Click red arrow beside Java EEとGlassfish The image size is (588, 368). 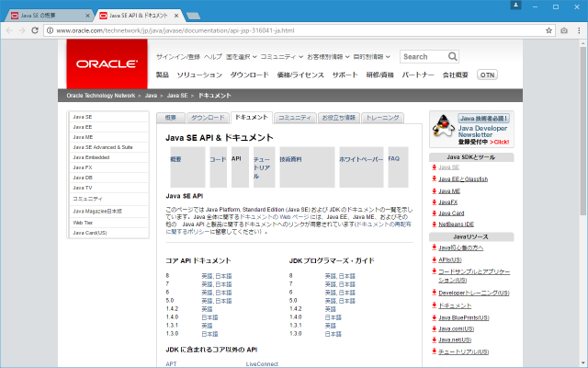[435, 178]
